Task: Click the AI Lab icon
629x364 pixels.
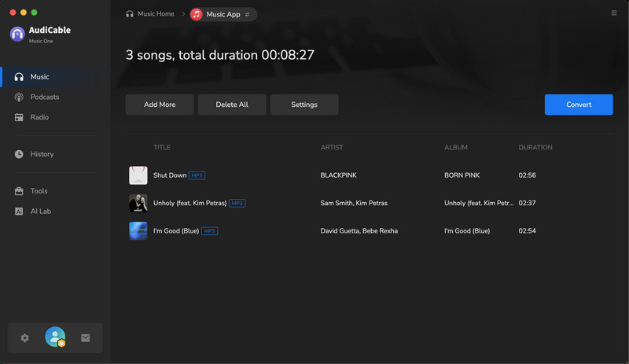Action: coord(19,211)
